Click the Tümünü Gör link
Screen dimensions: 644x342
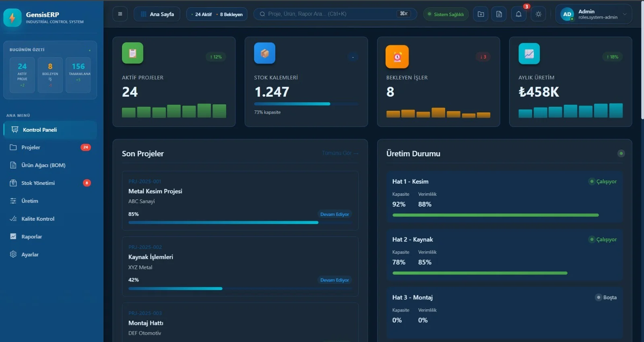340,153
